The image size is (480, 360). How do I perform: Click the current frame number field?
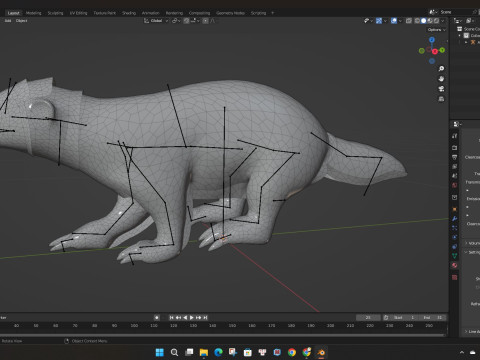click(x=368, y=317)
